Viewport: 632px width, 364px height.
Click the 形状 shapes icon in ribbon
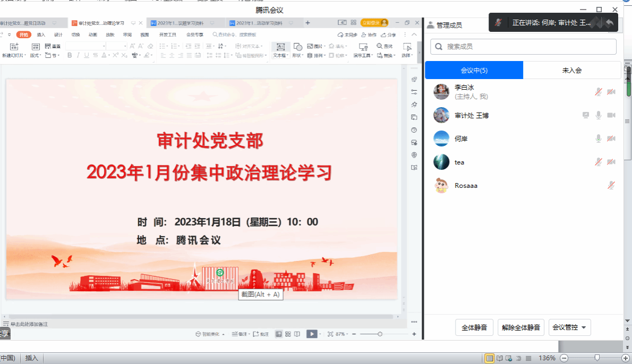pos(297,48)
